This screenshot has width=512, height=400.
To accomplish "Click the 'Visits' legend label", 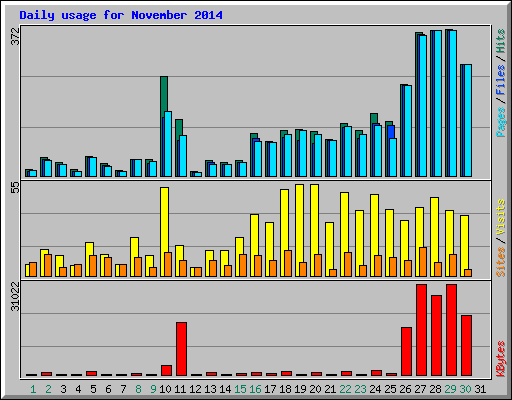I will point(501,217).
